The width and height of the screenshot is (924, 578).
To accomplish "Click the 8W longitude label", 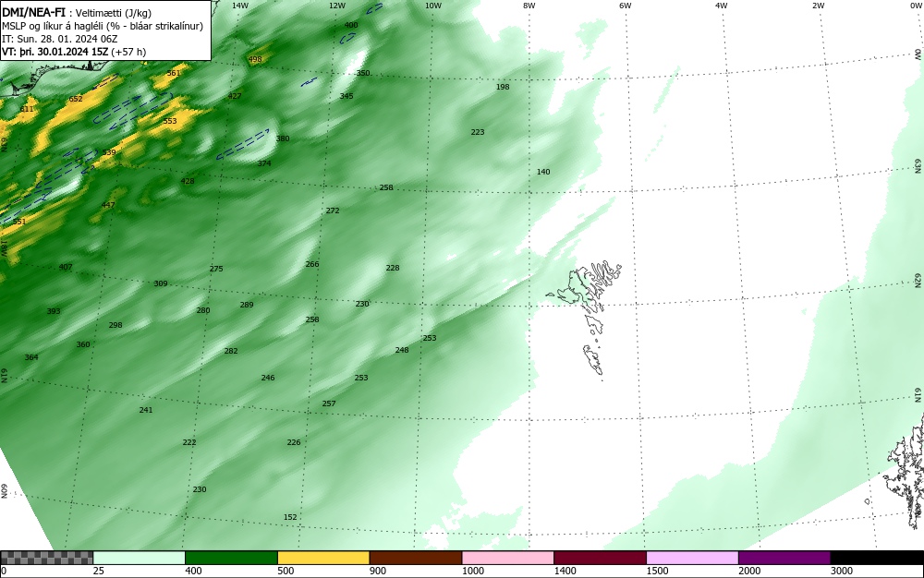I will 529,6.
